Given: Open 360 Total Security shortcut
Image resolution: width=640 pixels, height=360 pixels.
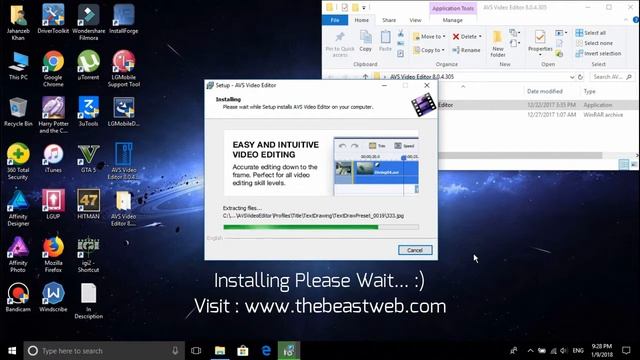Looking at the screenshot, I should point(18,162).
